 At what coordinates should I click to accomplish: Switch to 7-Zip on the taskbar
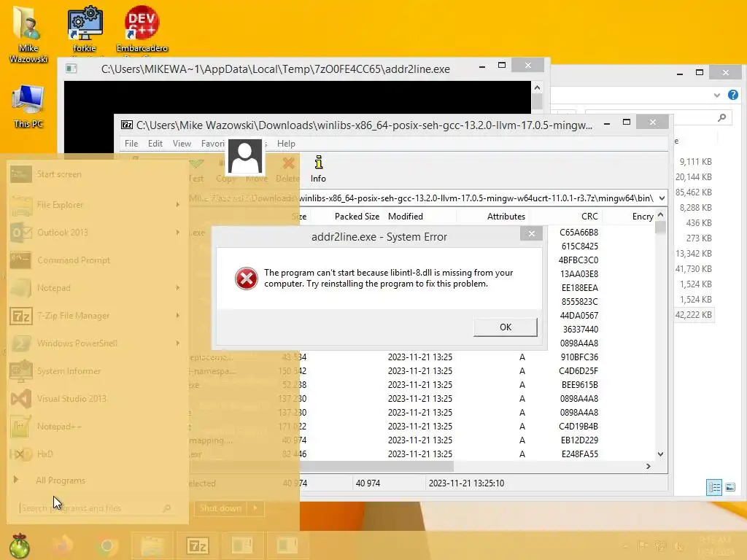coord(197,545)
